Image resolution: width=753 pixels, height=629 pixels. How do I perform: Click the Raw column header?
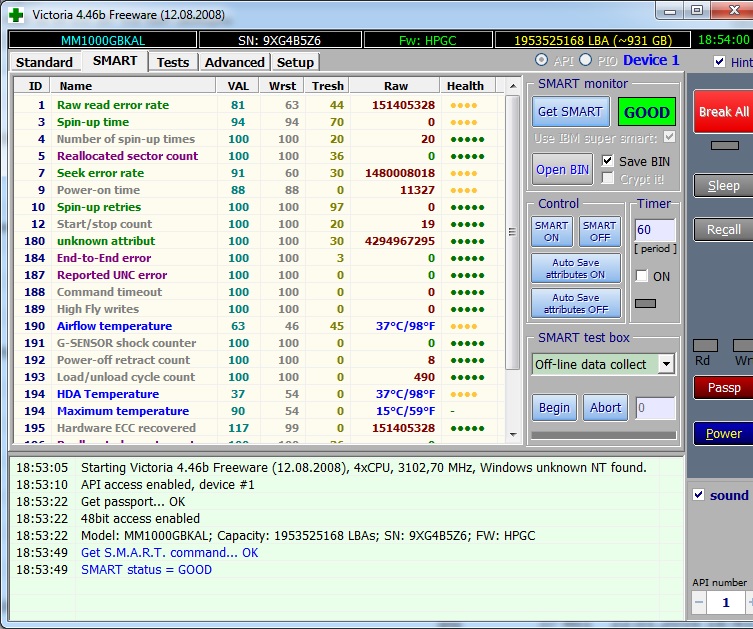point(395,86)
